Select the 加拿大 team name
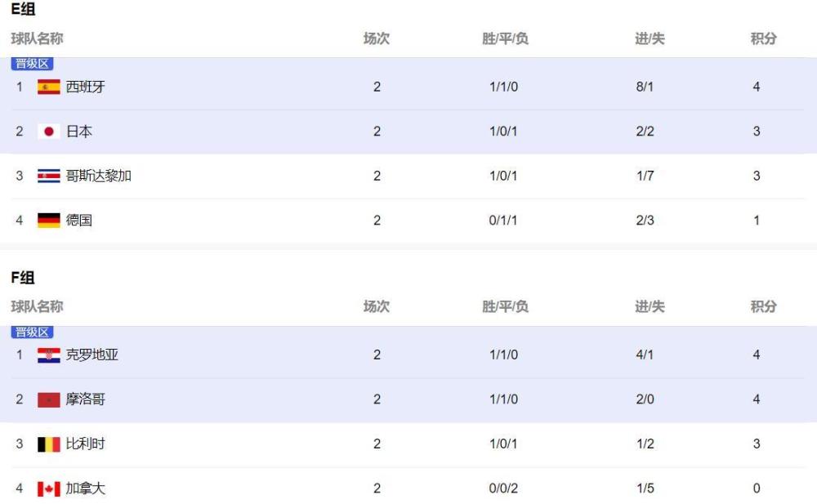The image size is (817, 504). click(86, 488)
